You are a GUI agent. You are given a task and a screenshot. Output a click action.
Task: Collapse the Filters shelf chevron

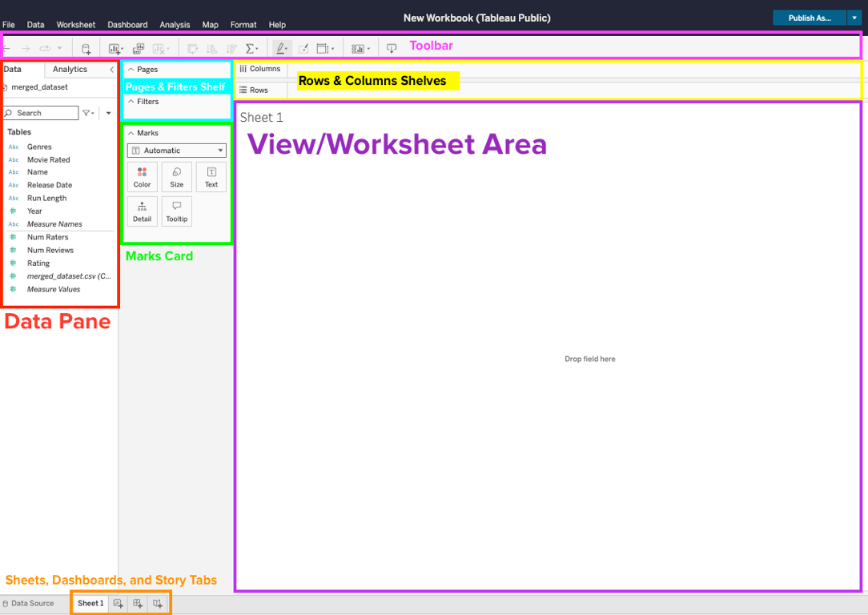click(131, 102)
